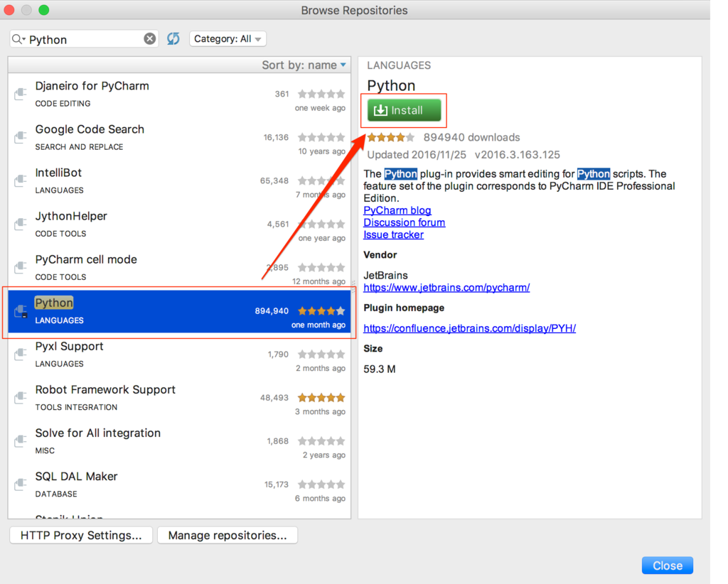The width and height of the screenshot is (728, 584).
Task: Click the Google Code Search plugin icon
Action: [x=20, y=137]
